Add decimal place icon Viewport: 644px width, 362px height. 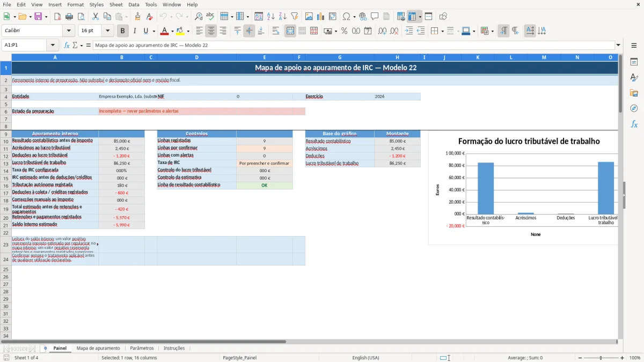[382, 31]
